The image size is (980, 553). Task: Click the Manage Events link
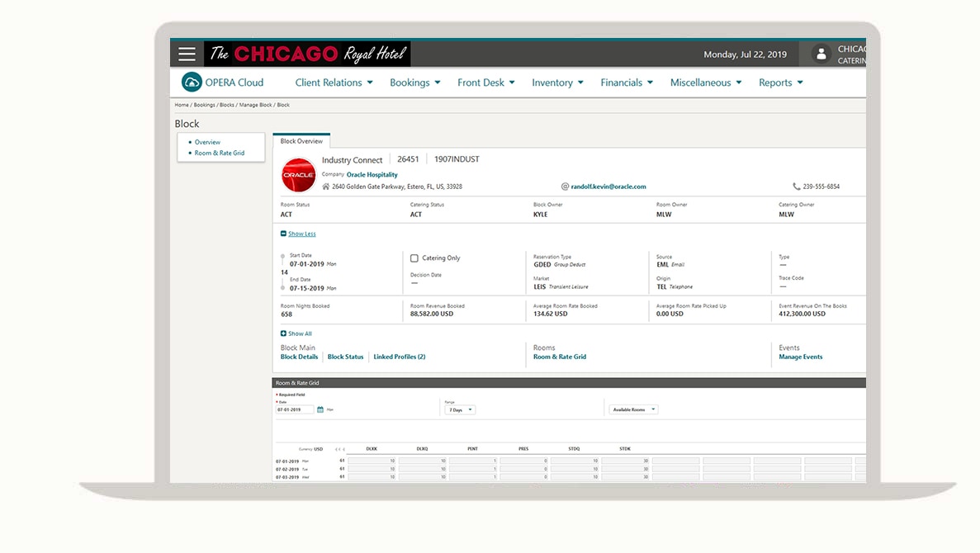[800, 357]
